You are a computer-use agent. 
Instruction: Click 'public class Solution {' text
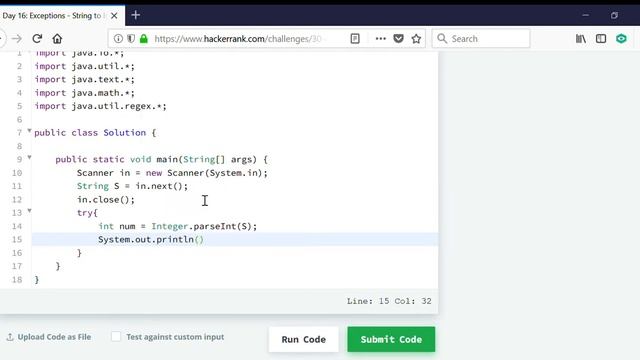95,133
